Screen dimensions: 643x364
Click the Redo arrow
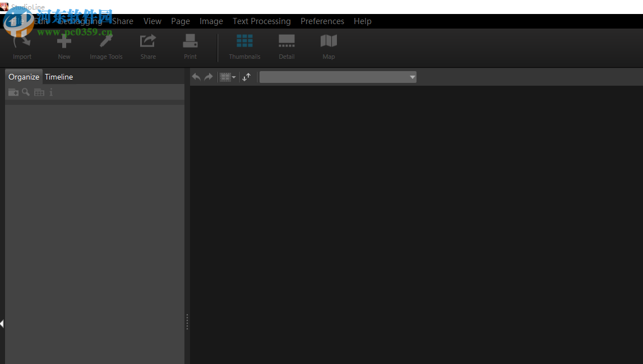click(209, 77)
